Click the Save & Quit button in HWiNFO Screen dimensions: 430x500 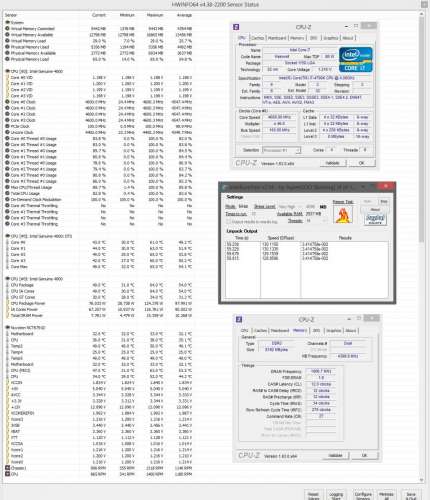pyautogui.click(x=411, y=496)
